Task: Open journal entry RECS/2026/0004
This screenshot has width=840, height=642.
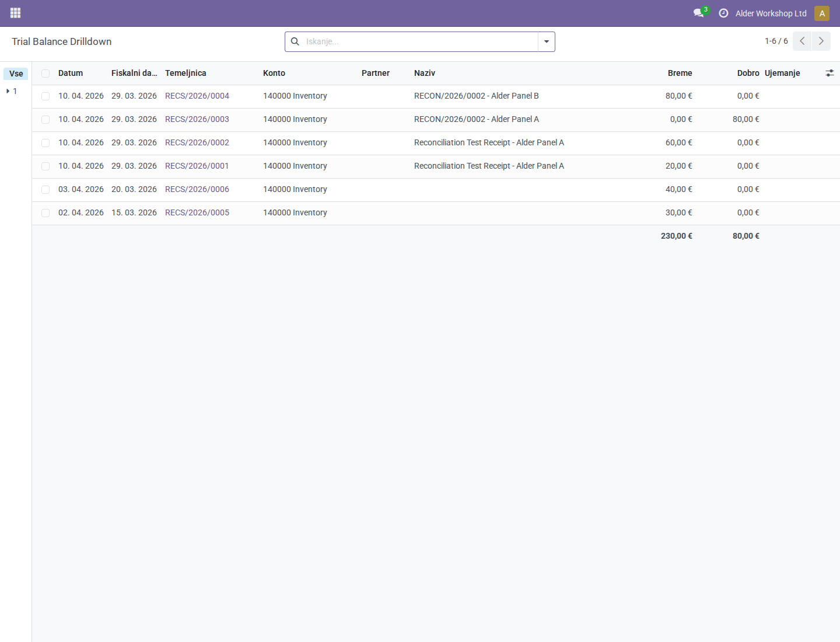Action: [x=197, y=96]
